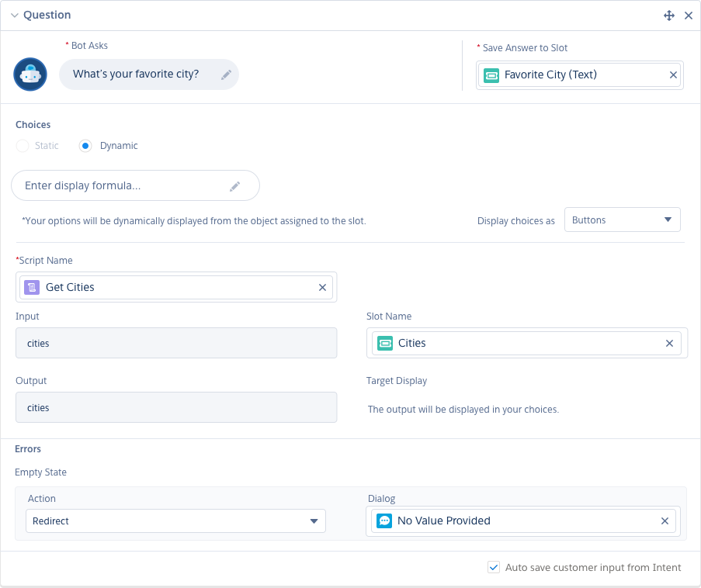
Task: Edit the bot's question with the pencil icon
Action: [x=226, y=74]
